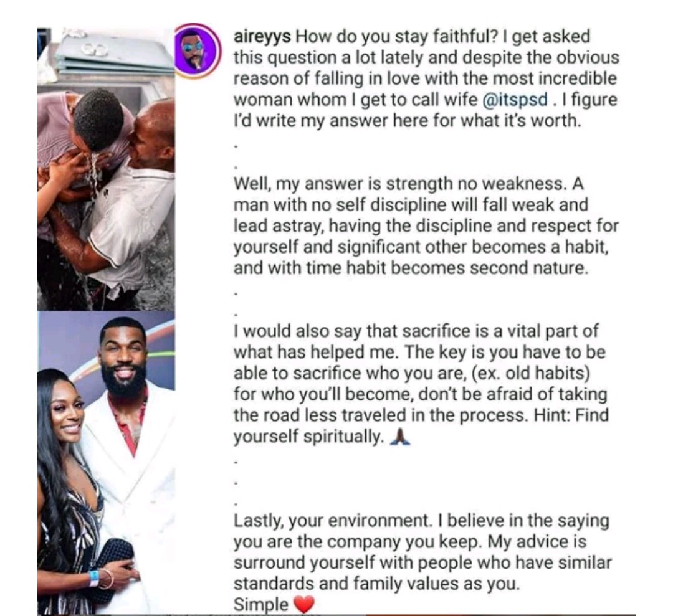Open the top photo of men washing face

[106, 169]
